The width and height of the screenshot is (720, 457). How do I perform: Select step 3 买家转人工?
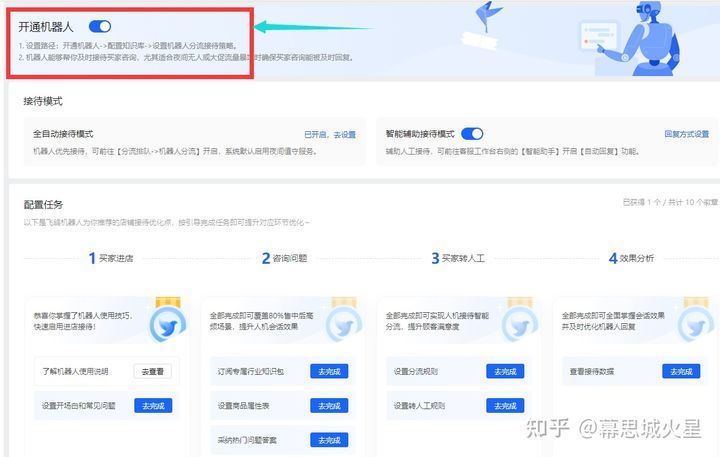pos(458,258)
